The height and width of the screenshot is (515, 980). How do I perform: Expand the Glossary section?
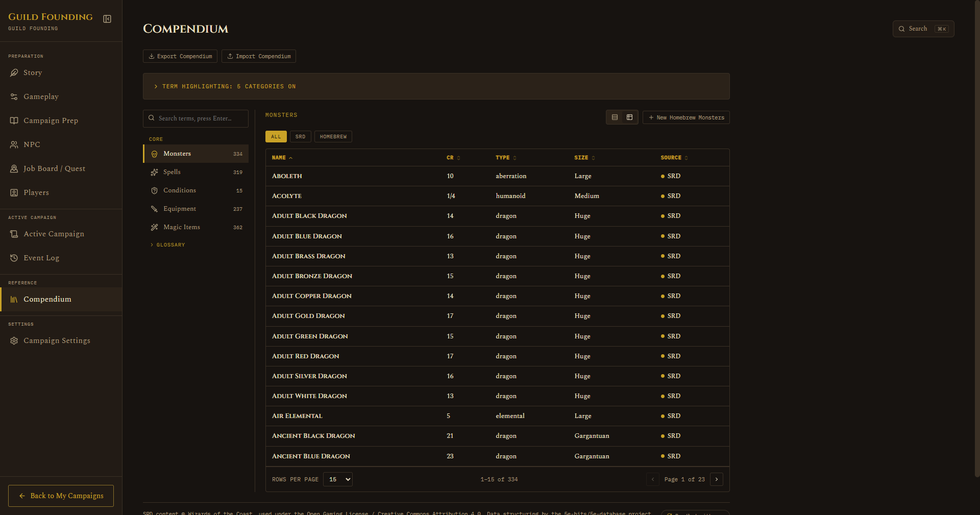(168, 245)
